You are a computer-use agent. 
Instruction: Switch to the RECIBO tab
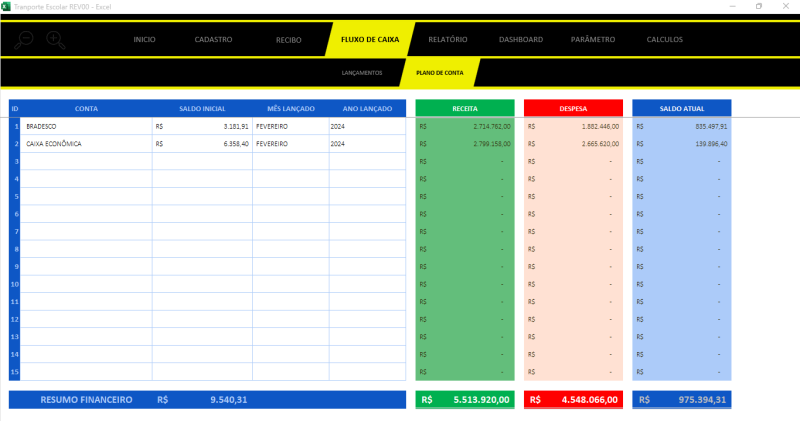click(x=288, y=40)
